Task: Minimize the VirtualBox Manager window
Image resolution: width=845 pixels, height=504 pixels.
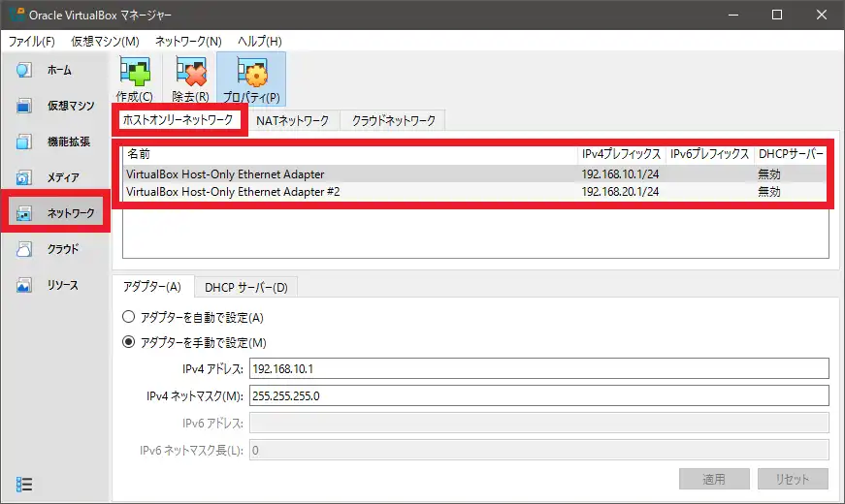Action: point(733,15)
